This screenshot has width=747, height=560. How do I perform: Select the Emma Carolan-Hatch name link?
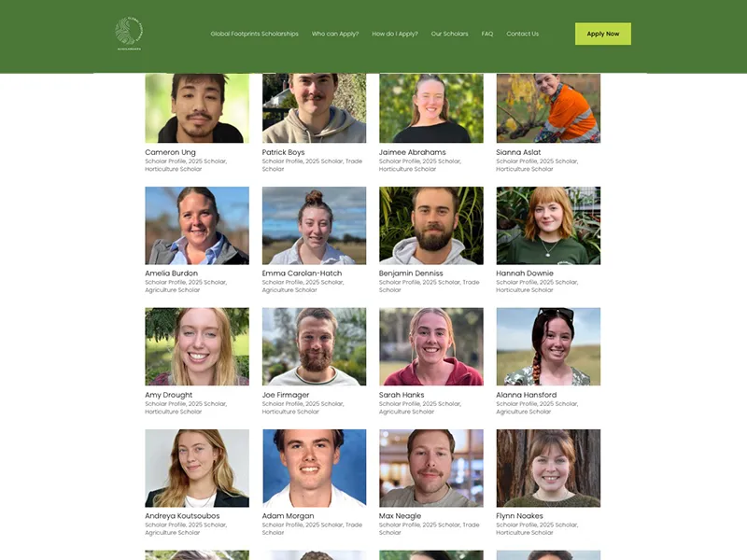[x=302, y=273]
